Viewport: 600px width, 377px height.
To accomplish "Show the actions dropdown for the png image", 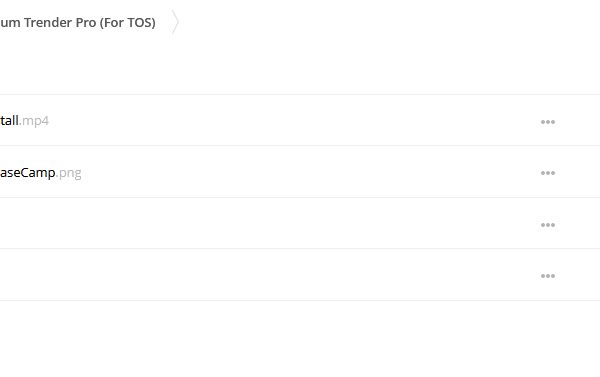I will coord(548,173).
